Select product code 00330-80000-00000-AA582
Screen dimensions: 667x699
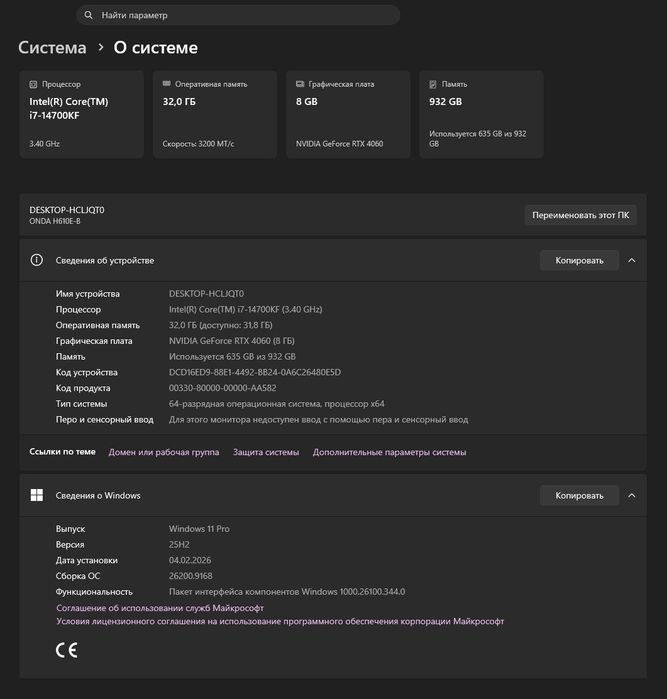click(222, 388)
